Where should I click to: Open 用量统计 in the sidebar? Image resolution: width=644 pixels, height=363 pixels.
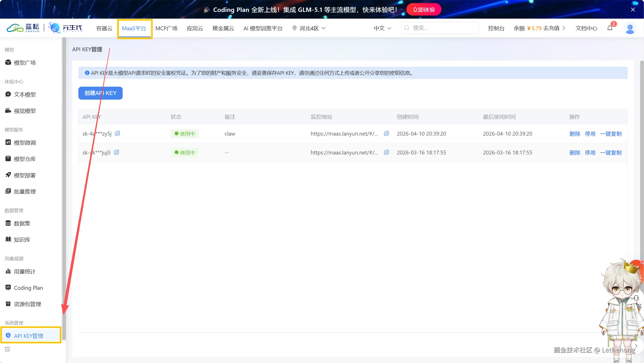25,271
